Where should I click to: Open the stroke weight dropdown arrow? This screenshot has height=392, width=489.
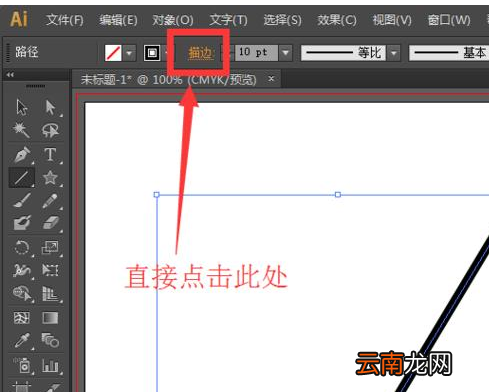[286, 53]
